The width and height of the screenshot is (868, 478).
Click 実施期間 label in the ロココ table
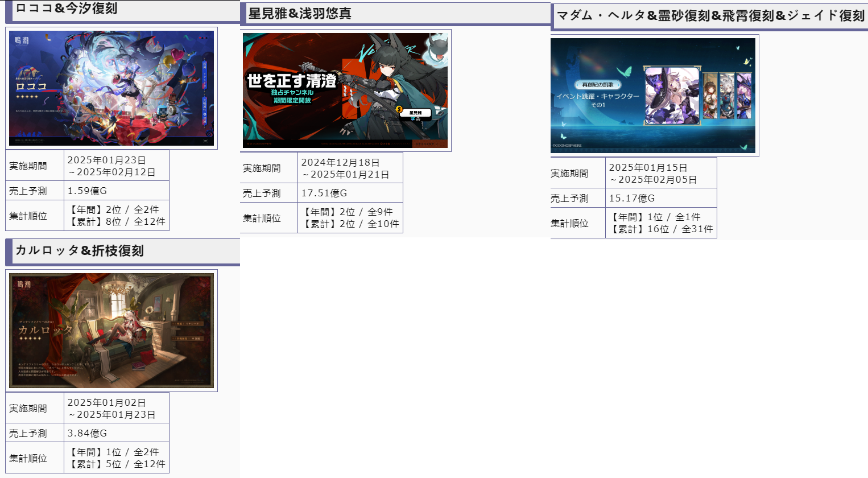coord(28,166)
